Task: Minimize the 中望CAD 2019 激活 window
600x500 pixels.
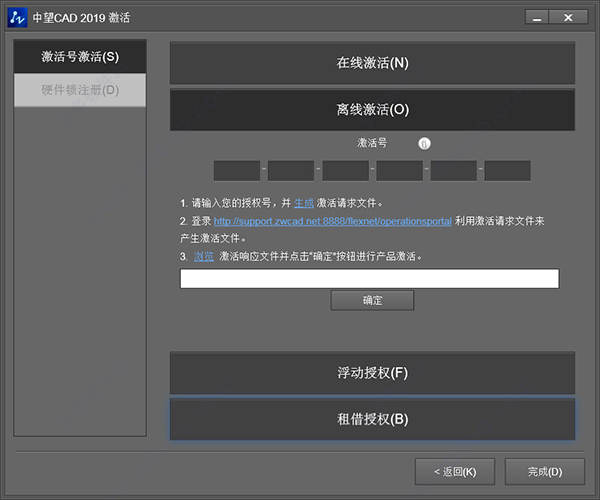Action: pos(537,18)
